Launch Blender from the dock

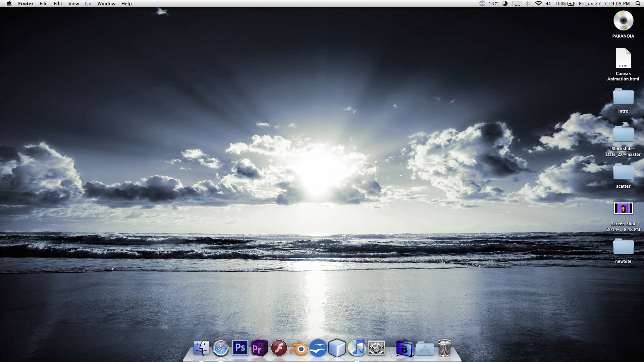click(x=298, y=349)
